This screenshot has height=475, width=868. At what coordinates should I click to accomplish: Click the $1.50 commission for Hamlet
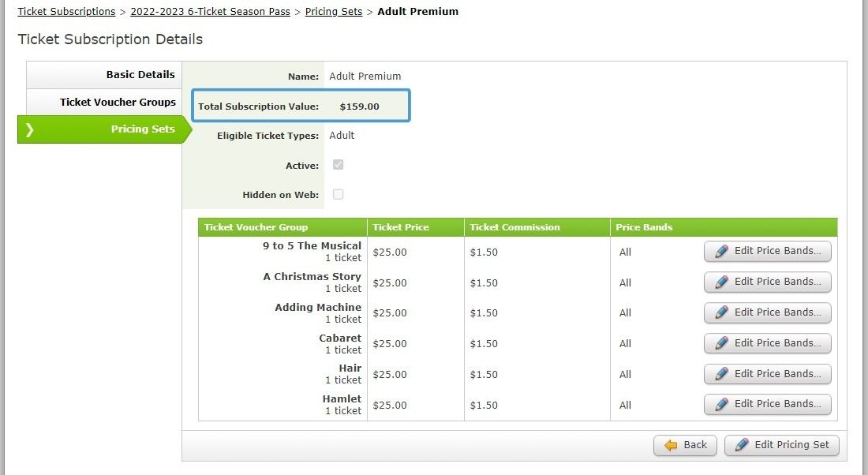pyautogui.click(x=484, y=406)
